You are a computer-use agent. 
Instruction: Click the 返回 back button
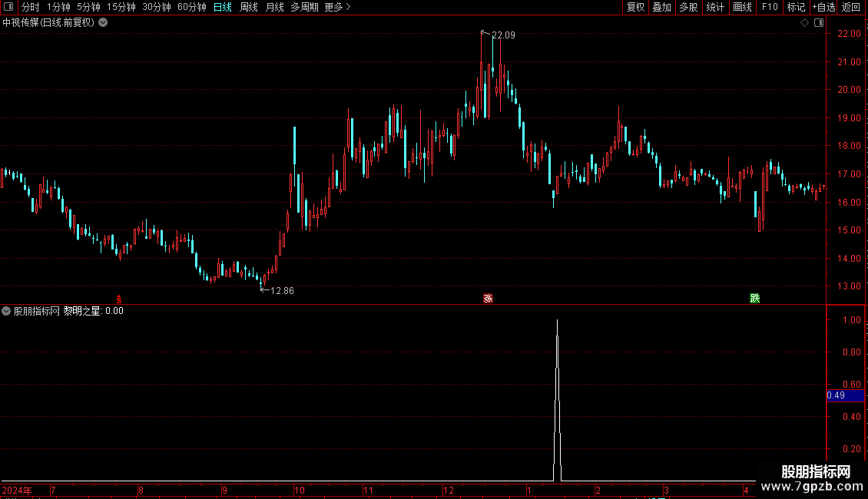click(851, 7)
